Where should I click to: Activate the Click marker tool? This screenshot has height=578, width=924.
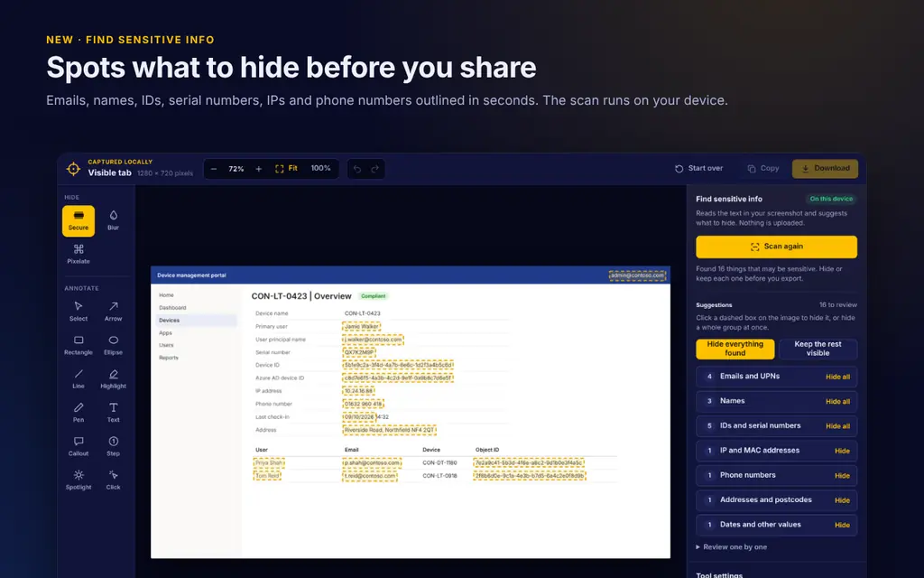click(x=113, y=480)
